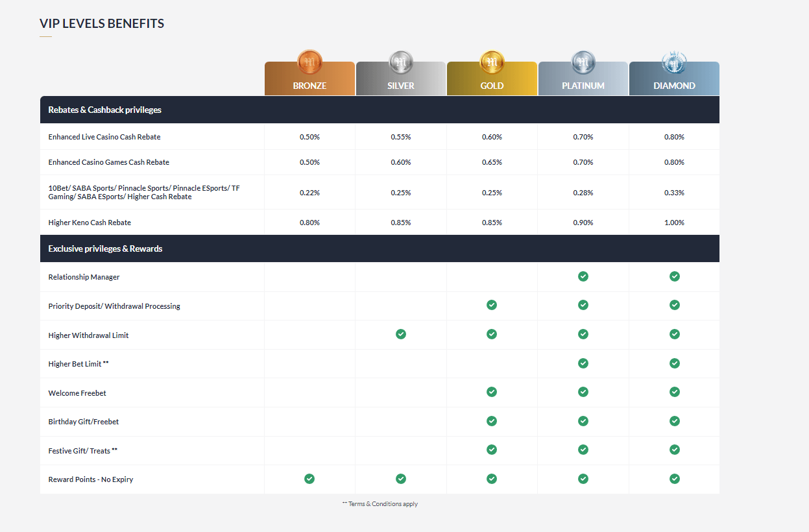Select the PLATINUM level header label
The image size is (809, 532).
(x=583, y=86)
